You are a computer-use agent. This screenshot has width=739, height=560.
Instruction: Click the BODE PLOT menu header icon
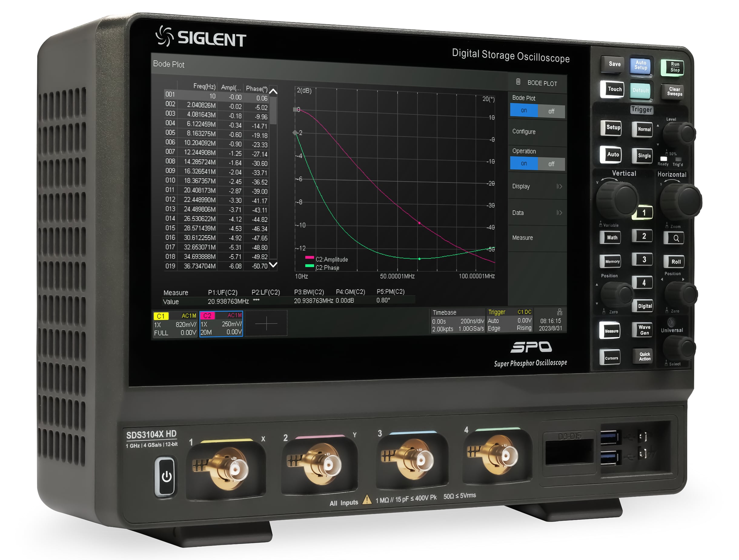point(519,82)
